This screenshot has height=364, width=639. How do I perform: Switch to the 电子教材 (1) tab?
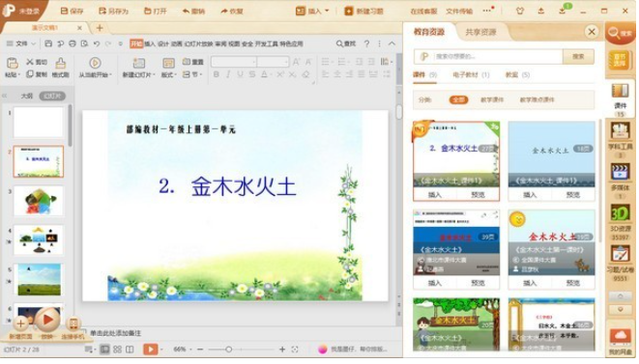coord(471,75)
